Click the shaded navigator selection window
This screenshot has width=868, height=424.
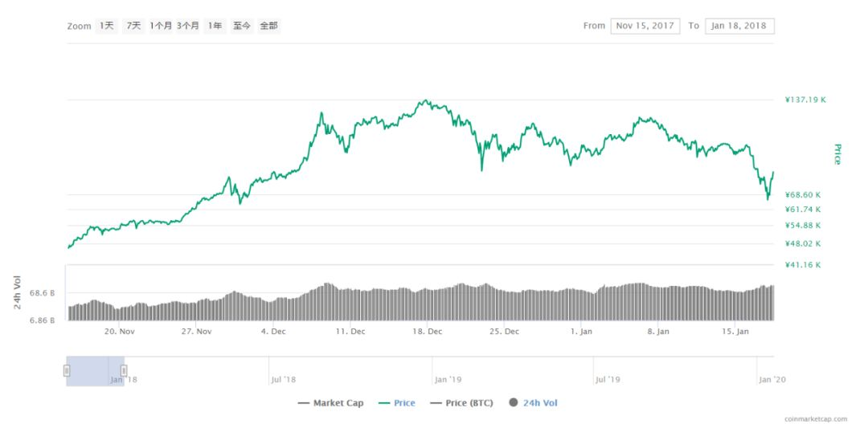[x=95, y=371]
